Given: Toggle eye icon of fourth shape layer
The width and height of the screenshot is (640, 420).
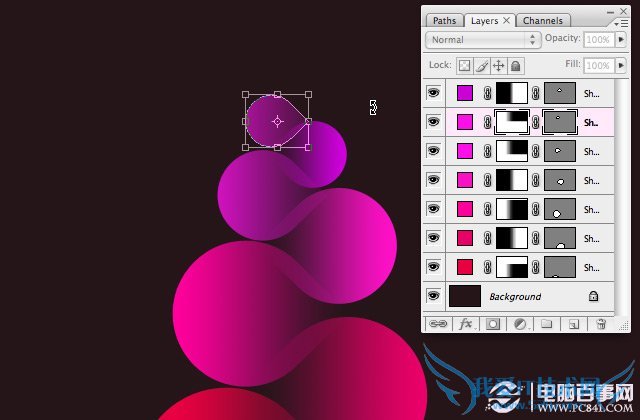Looking at the screenshot, I should click(433, 180).
